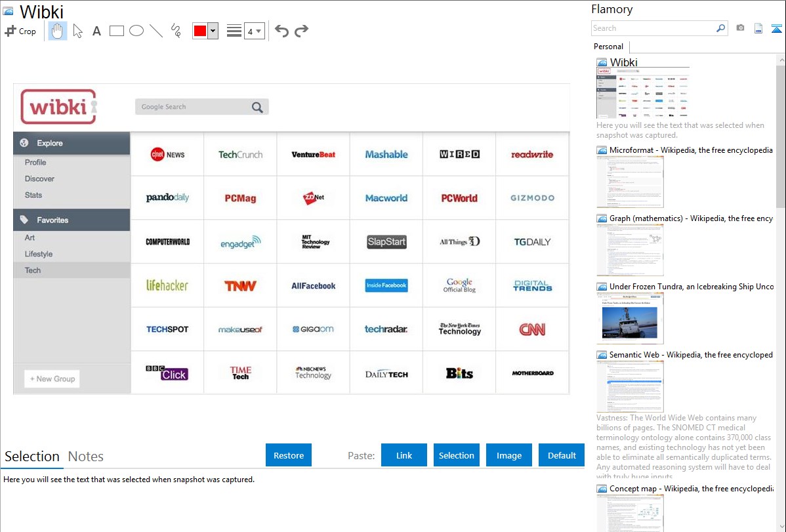Open the CNN tile
This screenshot has height=532, width=786.
[x=532, y=329]
